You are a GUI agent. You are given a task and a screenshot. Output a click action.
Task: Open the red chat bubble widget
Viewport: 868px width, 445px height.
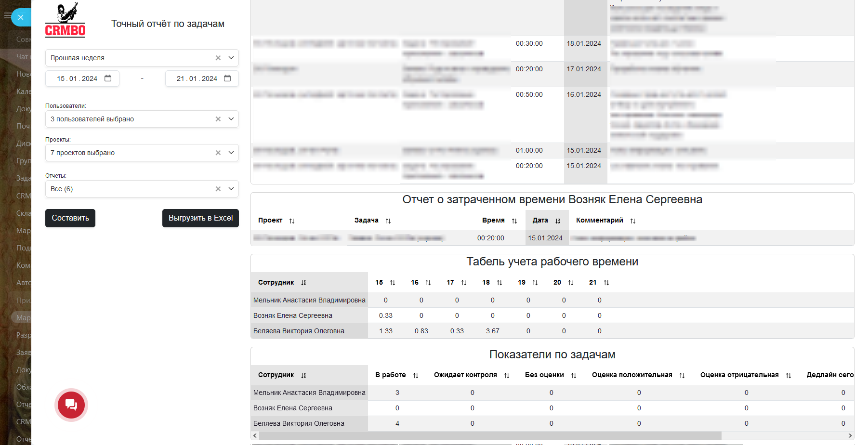pyautogui.click(x=71, y=405)
